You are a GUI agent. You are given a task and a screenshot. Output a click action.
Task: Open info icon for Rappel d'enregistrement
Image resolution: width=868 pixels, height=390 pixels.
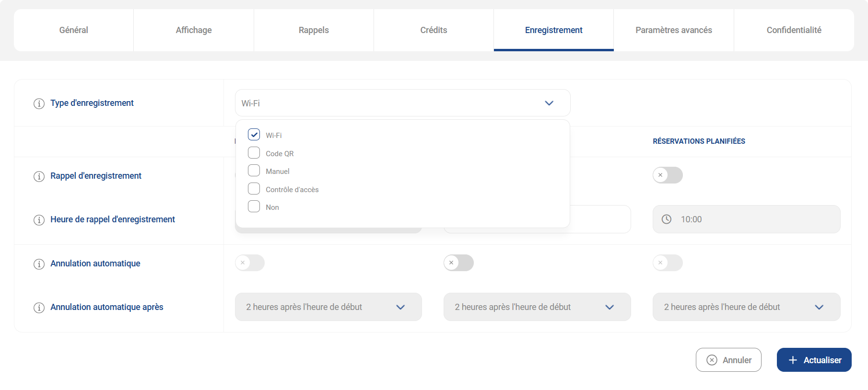(x=39, y=176)
